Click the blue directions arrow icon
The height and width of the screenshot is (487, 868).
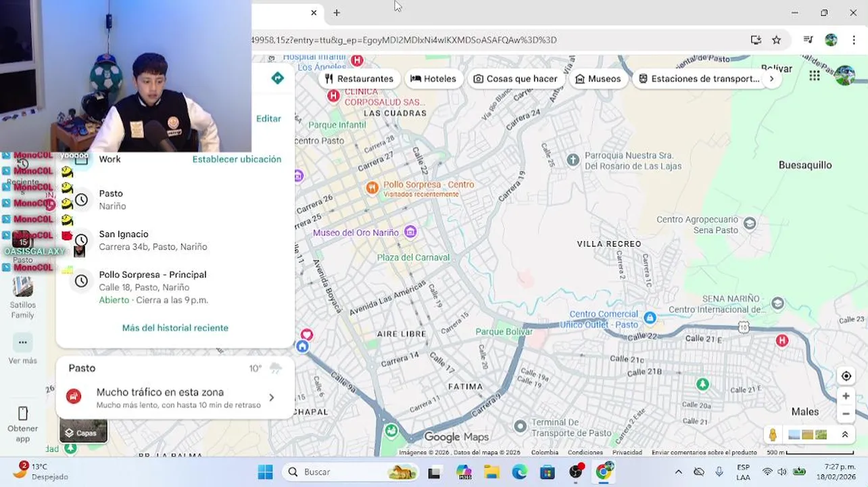click(x=277, y=78)
